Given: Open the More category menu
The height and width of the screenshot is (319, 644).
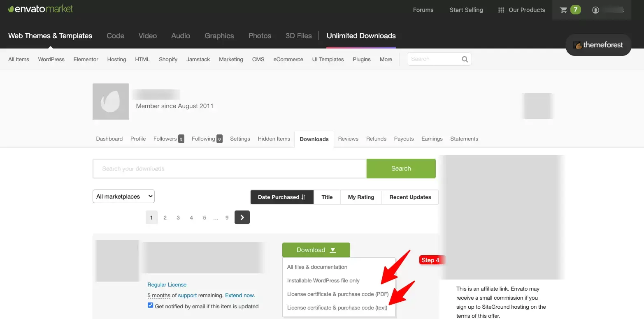Looking at the screenshot, I should click(x=386, y=59).
